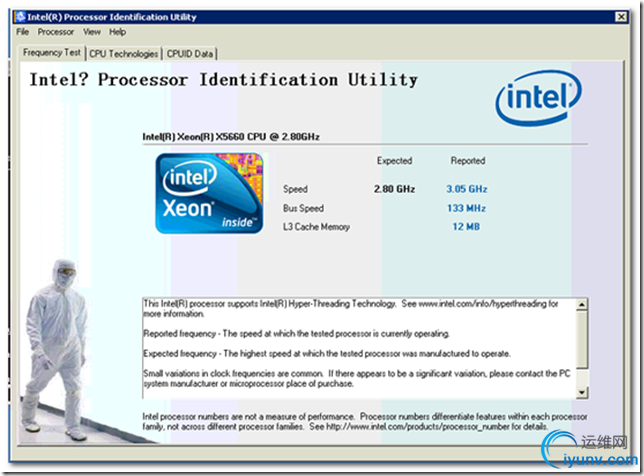Open the File menu
This screenshot has height=476, width=644.
(x=23, y=32)
